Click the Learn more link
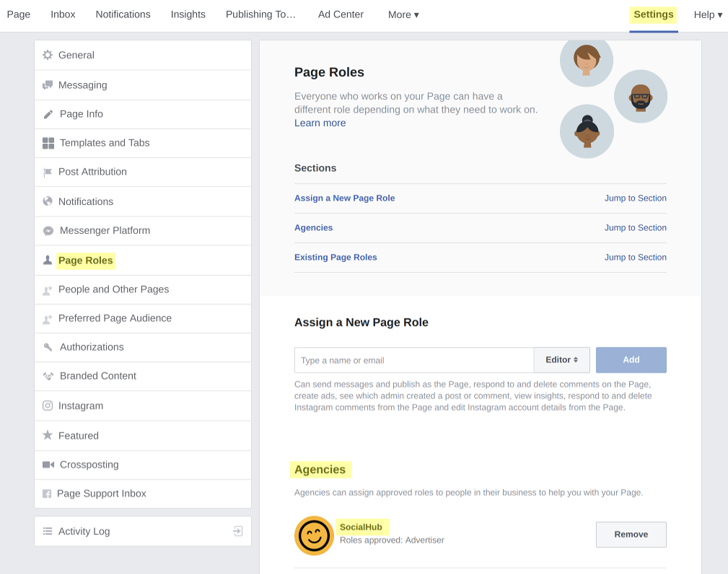 pos(320,123)
